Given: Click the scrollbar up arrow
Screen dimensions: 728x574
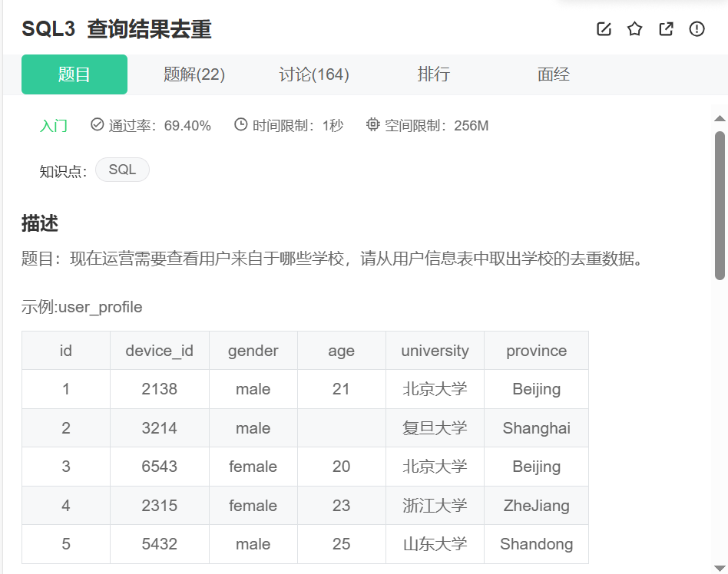Looking at the screenshot, I should pos(720,118).
